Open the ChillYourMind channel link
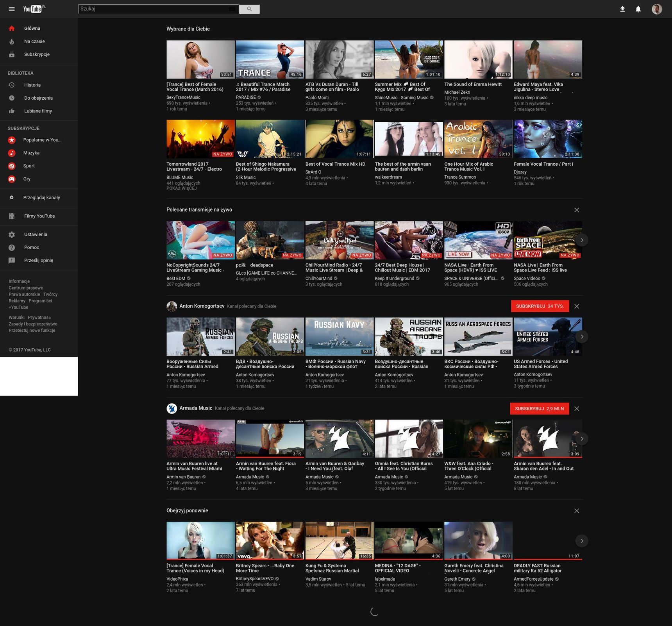Viewport: 672px width, 626px height. click(x=319, y=279)
